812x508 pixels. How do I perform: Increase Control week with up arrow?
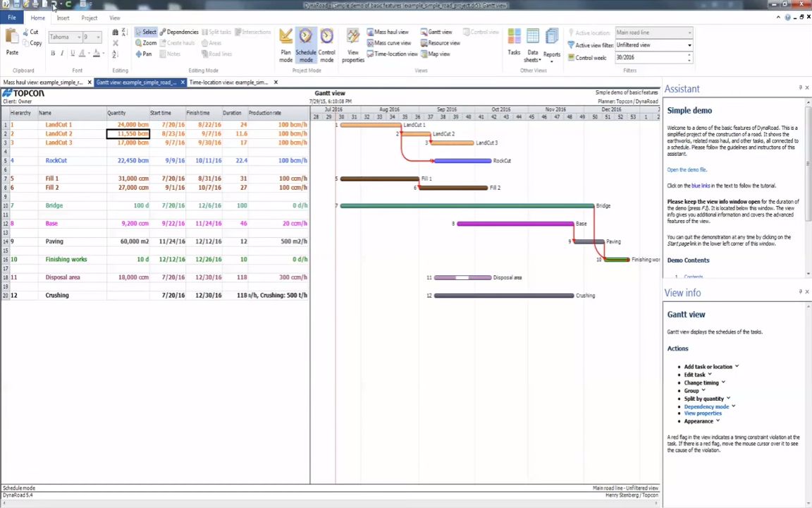(689, 55)
